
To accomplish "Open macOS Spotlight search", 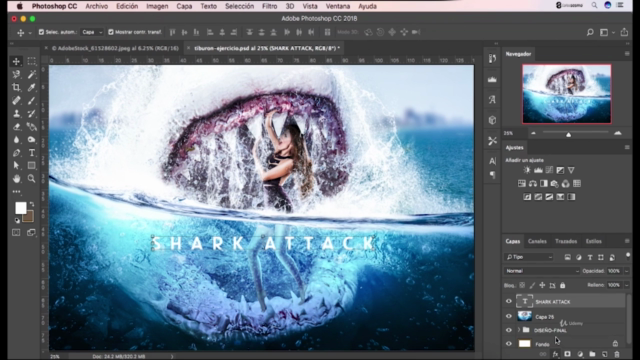I will pyautogui.click(x=594, y=5).
